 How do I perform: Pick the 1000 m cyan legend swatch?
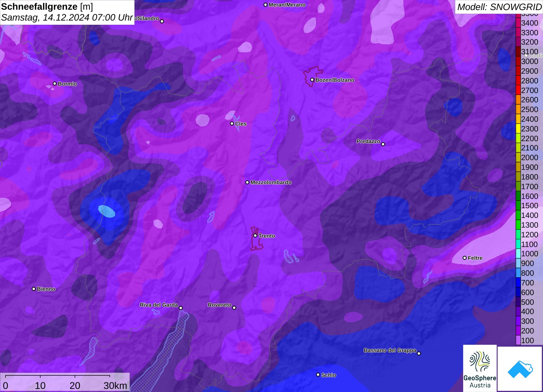click(518, 254)
